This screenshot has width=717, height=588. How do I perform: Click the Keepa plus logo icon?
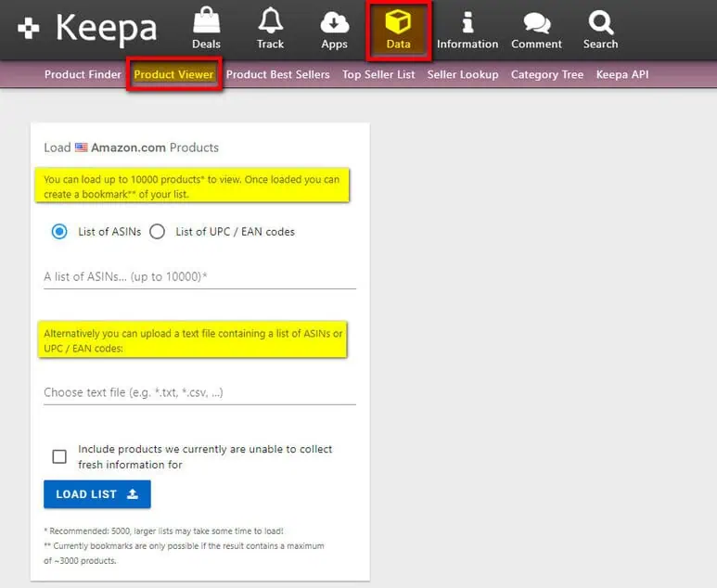point(29,28)
